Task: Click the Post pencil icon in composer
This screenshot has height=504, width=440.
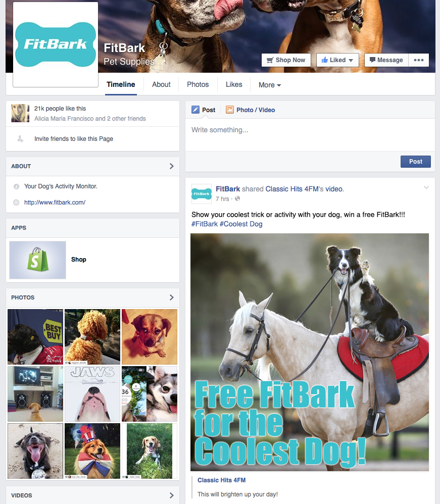Action: click(x=195, y=110)
